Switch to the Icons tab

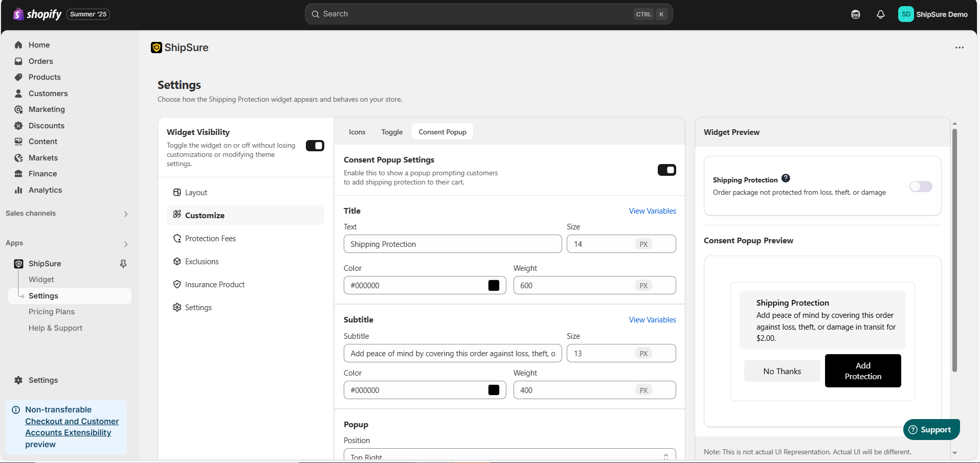click(357, 132)
